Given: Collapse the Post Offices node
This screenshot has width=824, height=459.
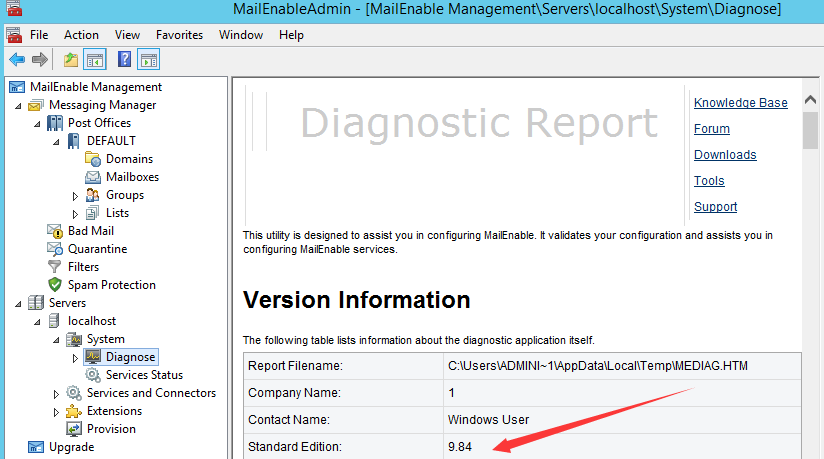Looking at the screenshot, I should pyautogui.click(x=37, y=124).
